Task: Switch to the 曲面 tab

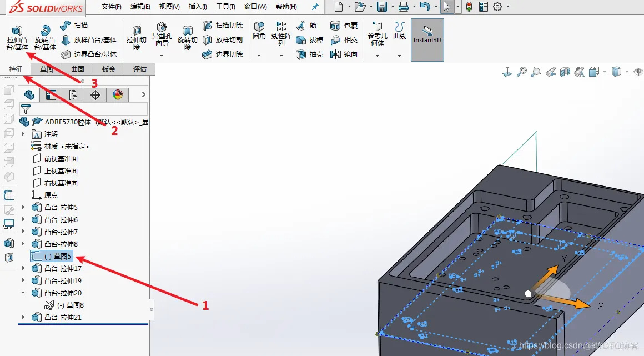Action: 77,69
